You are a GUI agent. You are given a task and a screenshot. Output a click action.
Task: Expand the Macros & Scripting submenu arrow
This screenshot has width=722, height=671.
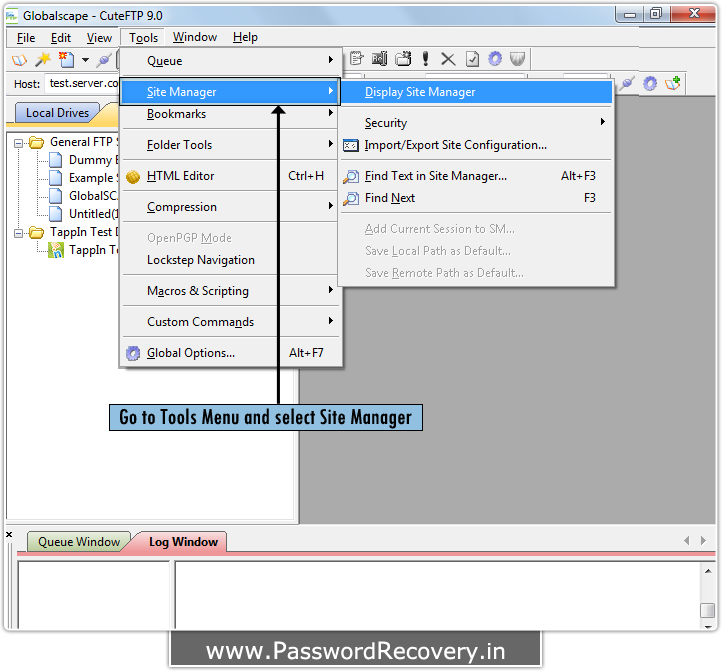[x=331, y=289]
